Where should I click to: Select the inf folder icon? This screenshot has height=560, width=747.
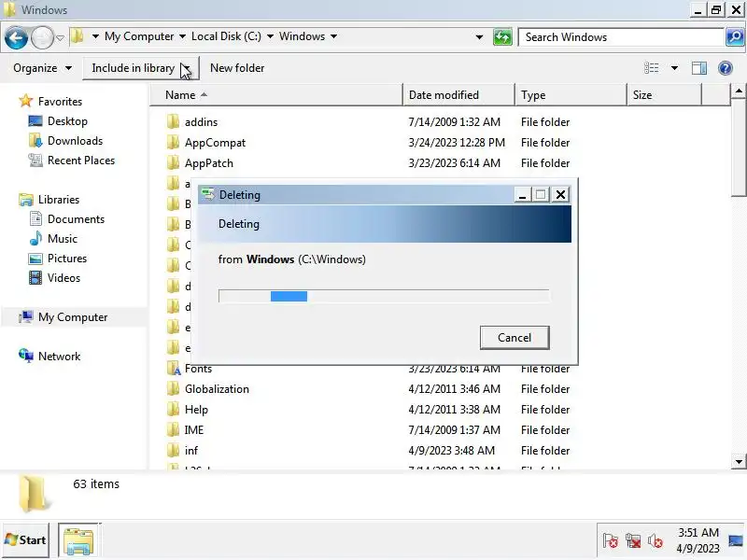pos(174,451)
